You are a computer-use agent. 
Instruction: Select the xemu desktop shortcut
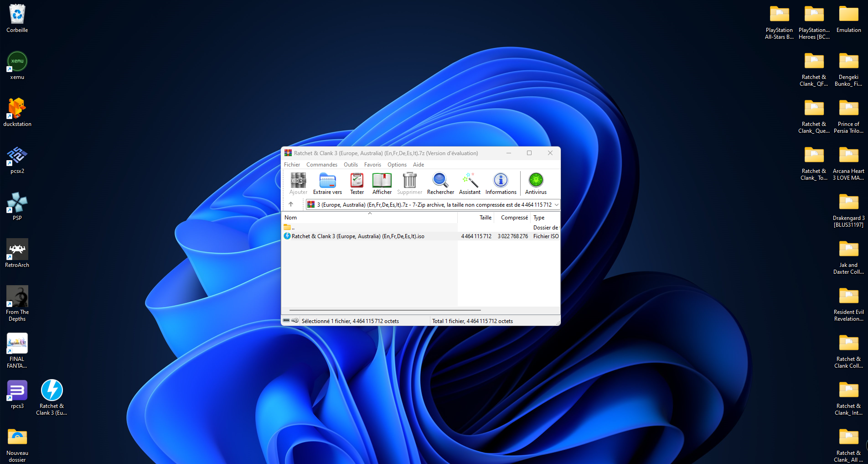pos(17,66)
